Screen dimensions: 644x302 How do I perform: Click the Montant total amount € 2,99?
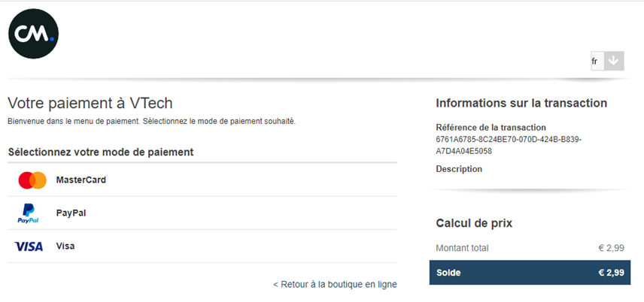click(612, 248)
